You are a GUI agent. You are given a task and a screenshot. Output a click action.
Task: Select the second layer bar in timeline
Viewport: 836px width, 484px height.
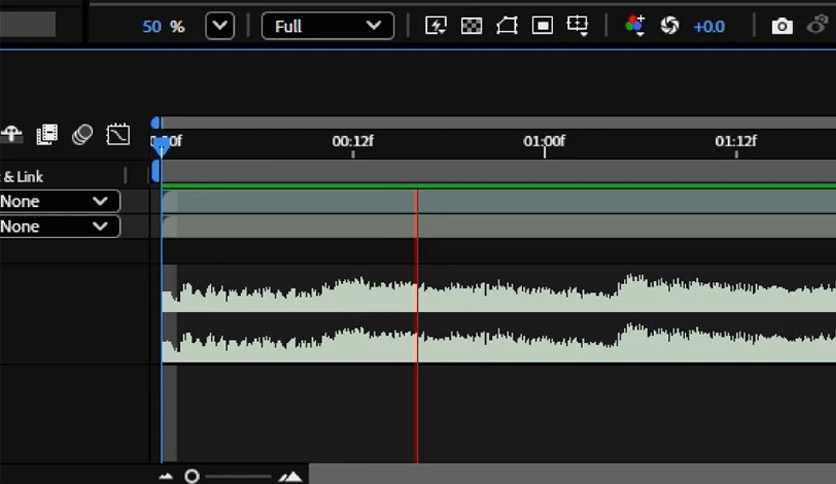point(499,227)
